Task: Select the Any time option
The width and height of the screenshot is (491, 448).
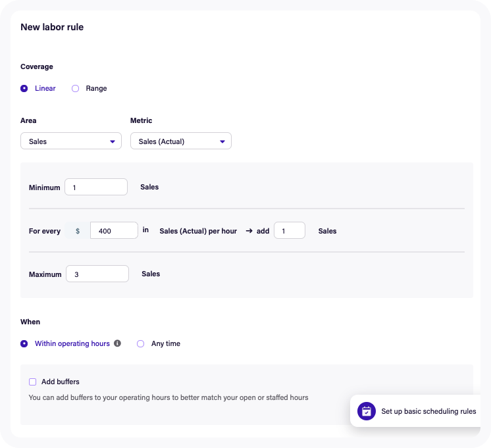Action: click(140, 343)
